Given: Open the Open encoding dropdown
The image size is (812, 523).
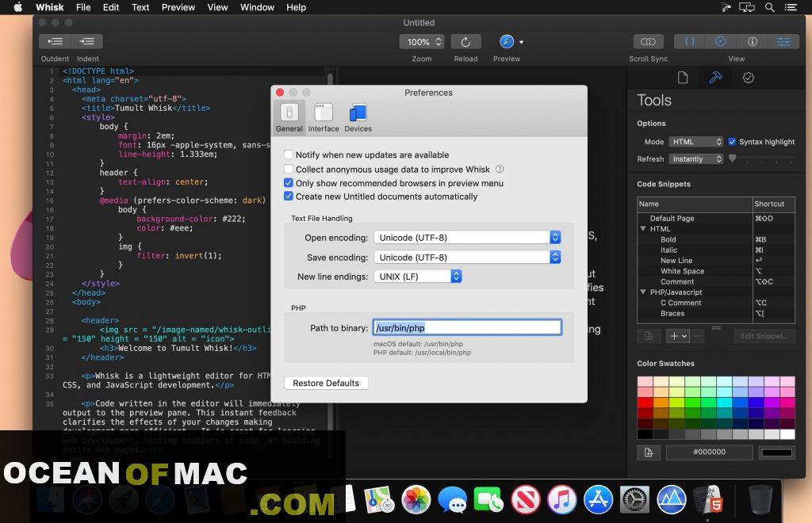Looking at the screenshot, I should tap(467, 238).
